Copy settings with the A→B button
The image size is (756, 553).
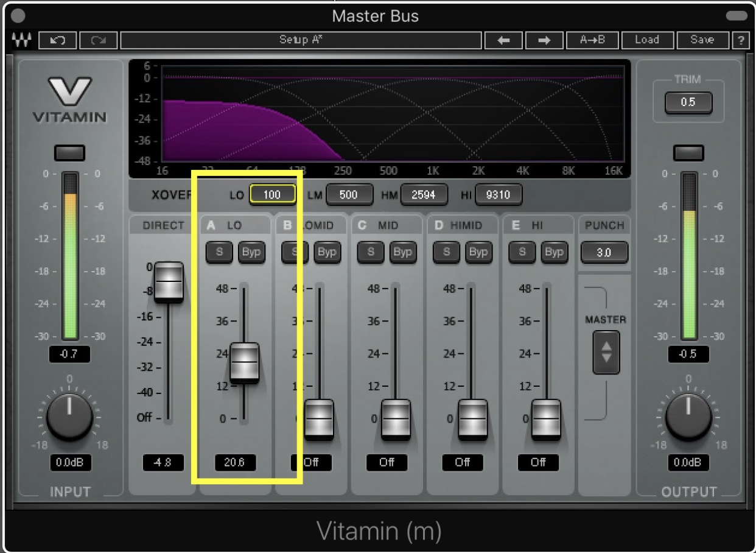pos(592,40)
